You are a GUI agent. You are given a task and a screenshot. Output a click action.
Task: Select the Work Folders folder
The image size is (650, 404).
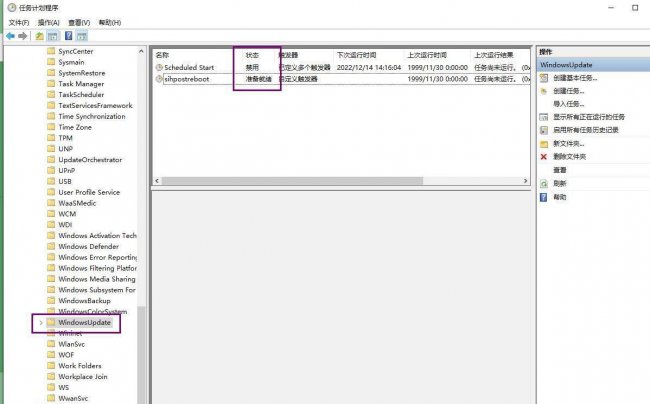pyautogui.click(x=80, y=365)
